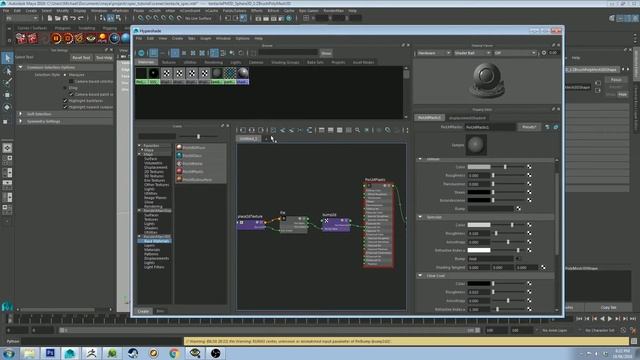Click the map connector icon beside Shading Tangent
Image resolution: width=640 pixels, height=360 pixels.
[x=543, y=268]
